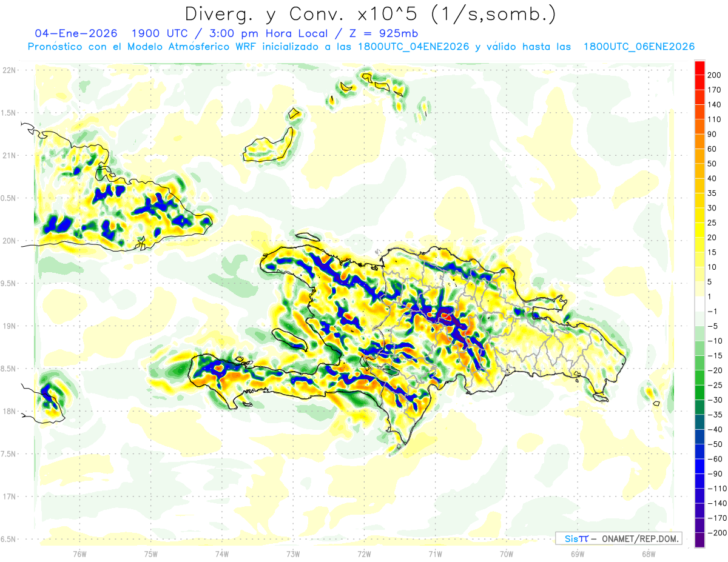Click the '74W' longitude label

pos(222,554)
